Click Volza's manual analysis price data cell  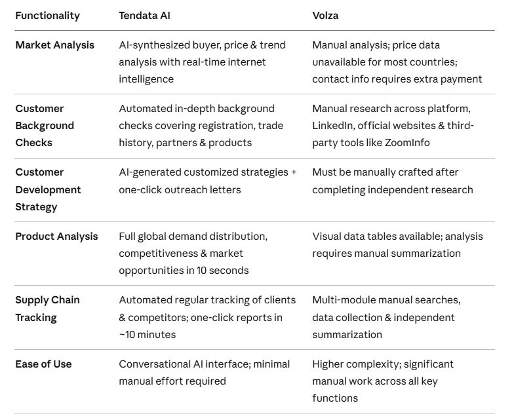(x=397, y=62)
